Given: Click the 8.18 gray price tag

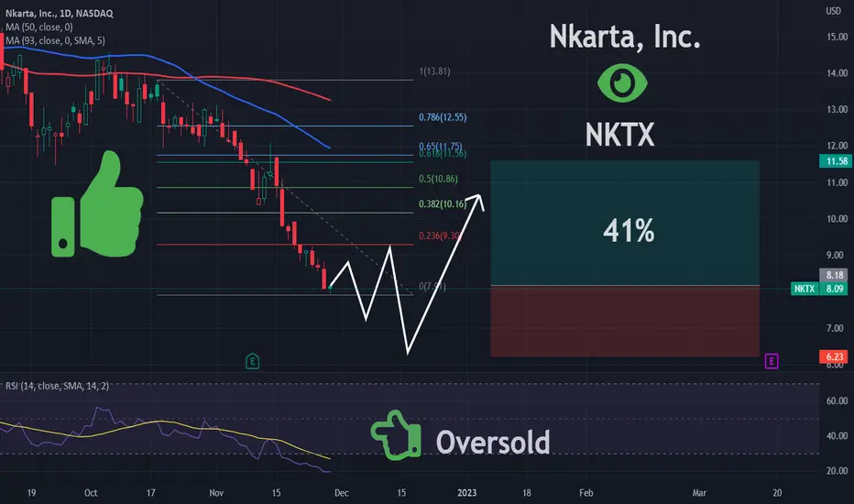Looking at the screenshot, I should pyautogui.click(x=835, y=275).
